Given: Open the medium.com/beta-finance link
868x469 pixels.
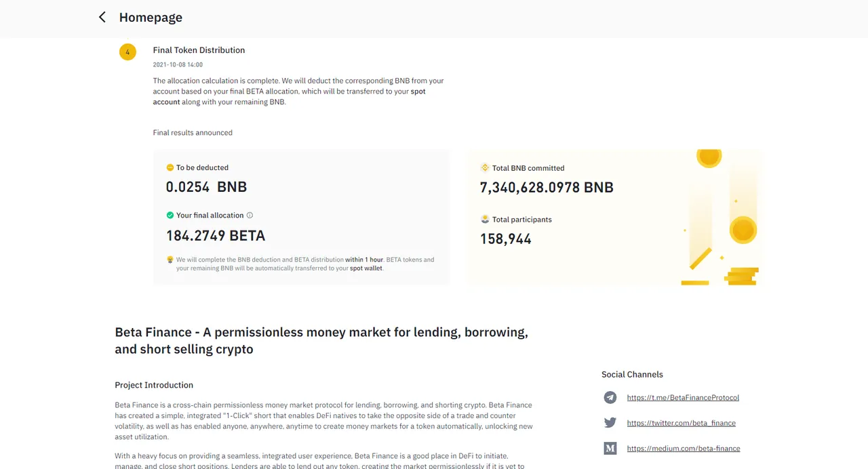Looking at the screenshot, I should coord(684,449).
